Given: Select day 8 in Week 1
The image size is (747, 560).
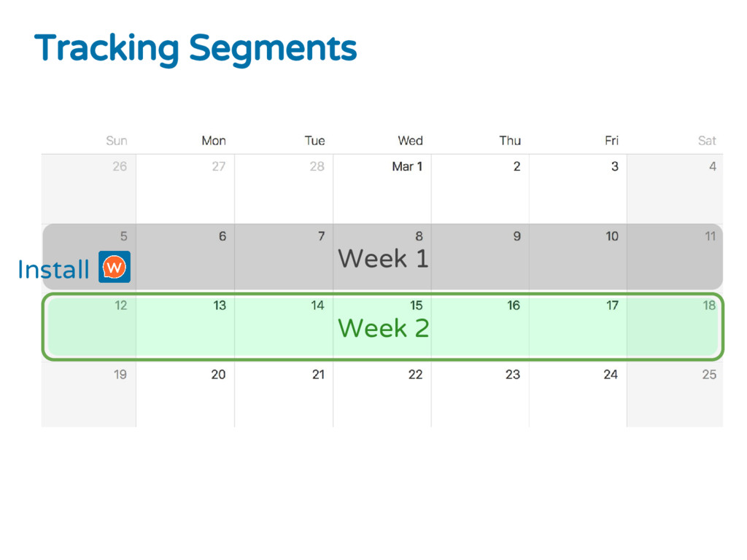Looking at the screenshot, I should [419, 236].
